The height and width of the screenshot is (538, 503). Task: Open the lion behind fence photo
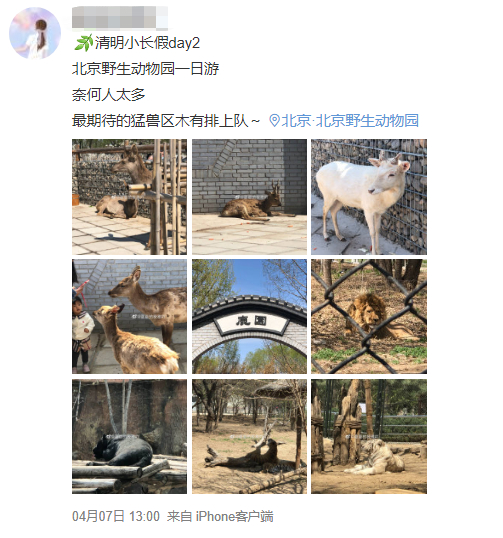click(x=369, y=316)
